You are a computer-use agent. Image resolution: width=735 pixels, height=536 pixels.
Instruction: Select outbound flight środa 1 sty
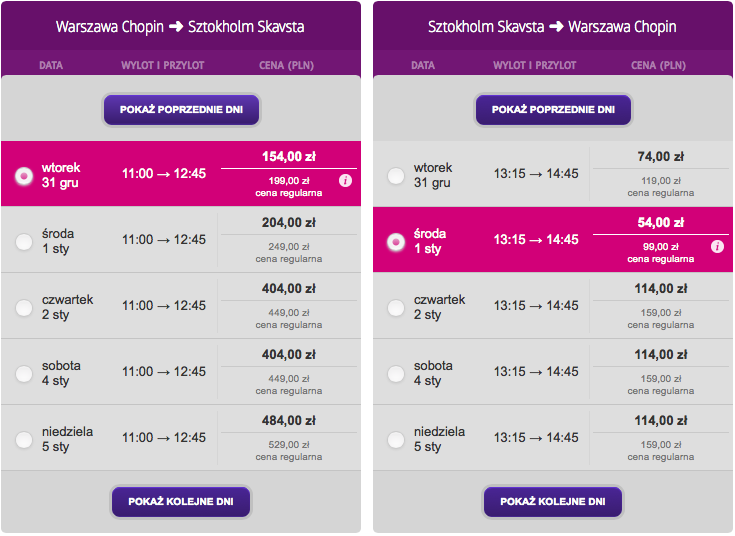[x=24, y=242]
